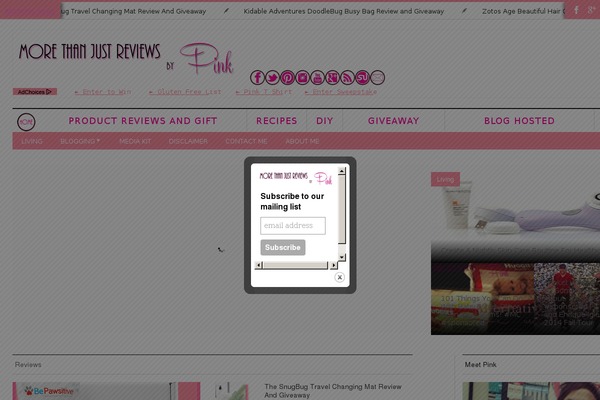Click the email address input field
The height and width of the screenshot is (400, 600).
pos(293,225)
